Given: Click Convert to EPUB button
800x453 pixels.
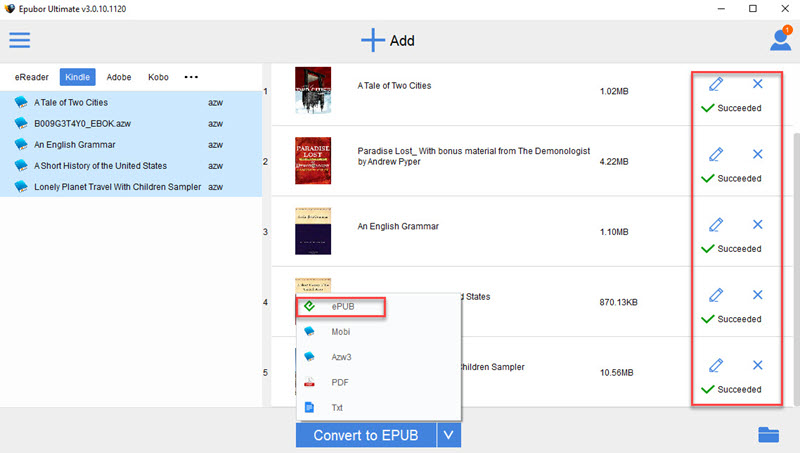Looking at the screenshot, I should (x=366, y=435).
